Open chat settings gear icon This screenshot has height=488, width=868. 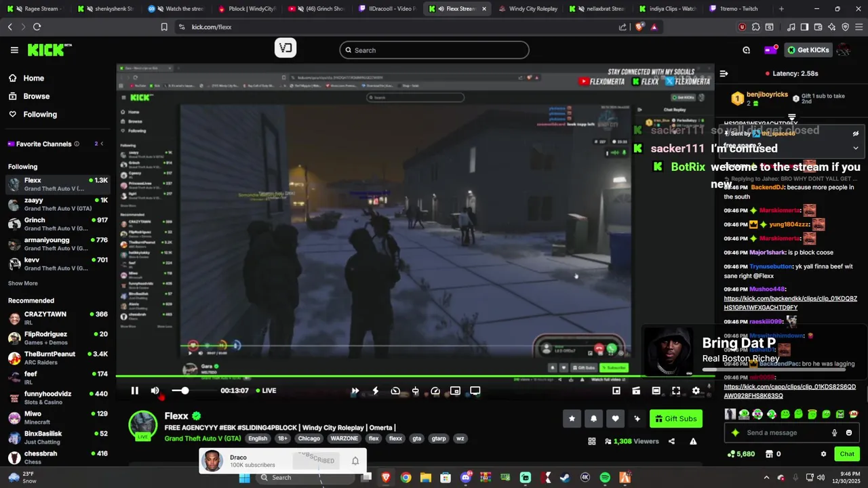[823, 454]
